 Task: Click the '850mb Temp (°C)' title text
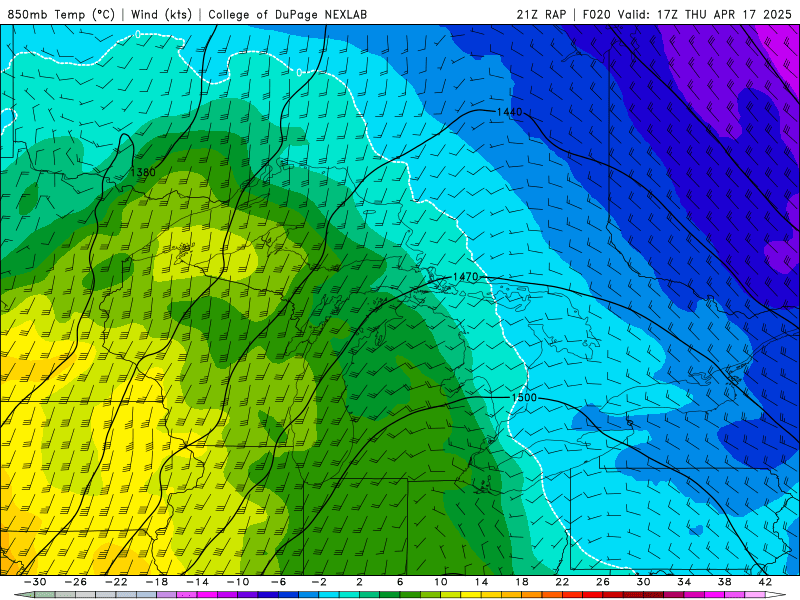61,14
